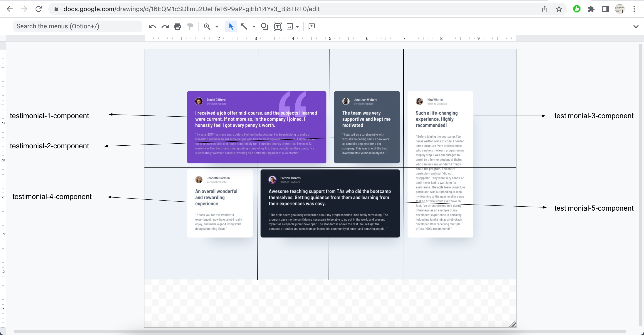Click Kira Whittle's avatar photo

click(x=419, y=101)
